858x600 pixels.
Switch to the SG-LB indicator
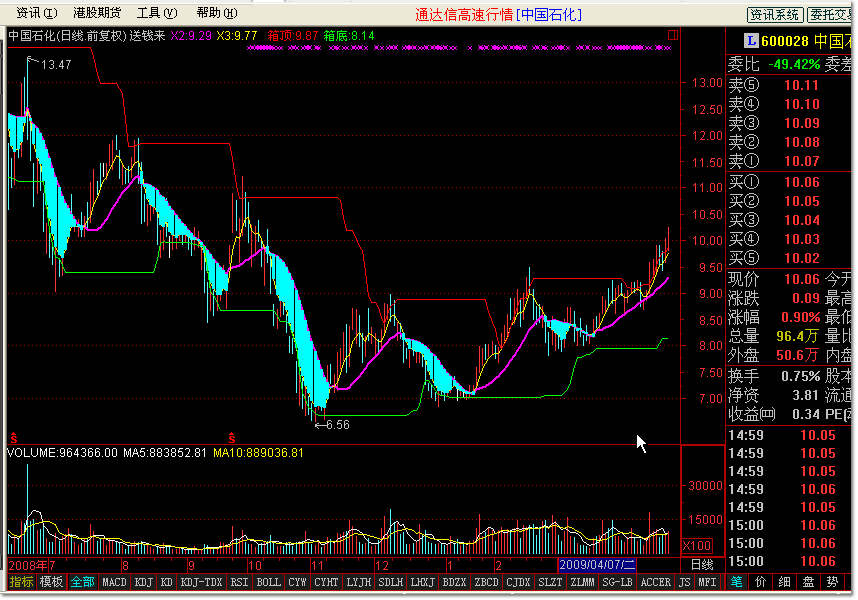coord(617,582)
